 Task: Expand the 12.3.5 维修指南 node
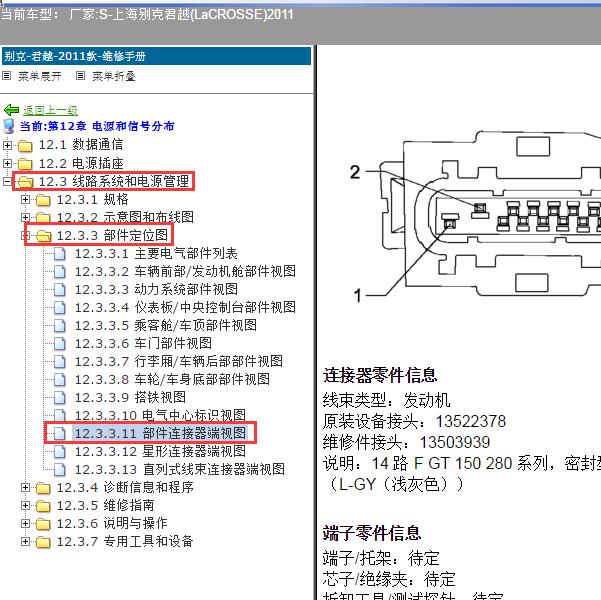click(x=25, y=505)
